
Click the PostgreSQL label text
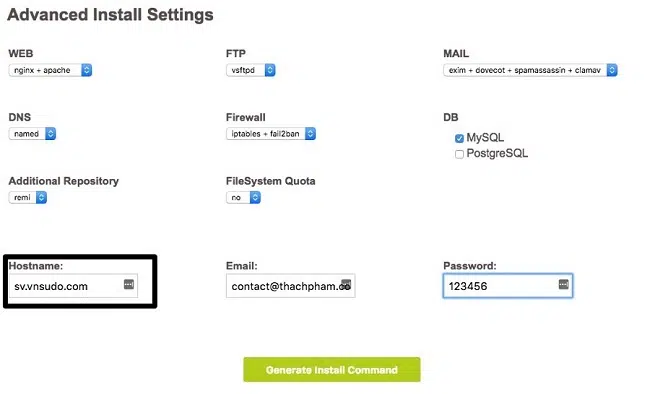click(x=497, y=153)
